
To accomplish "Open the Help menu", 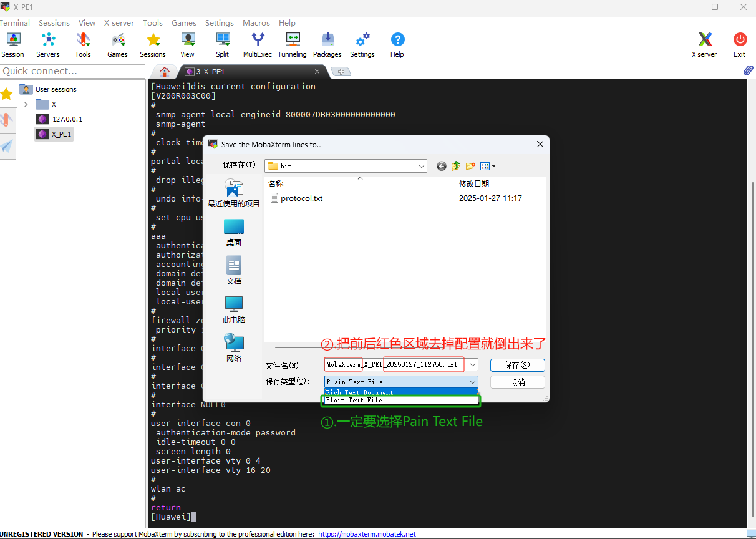I will click(287, 22).
